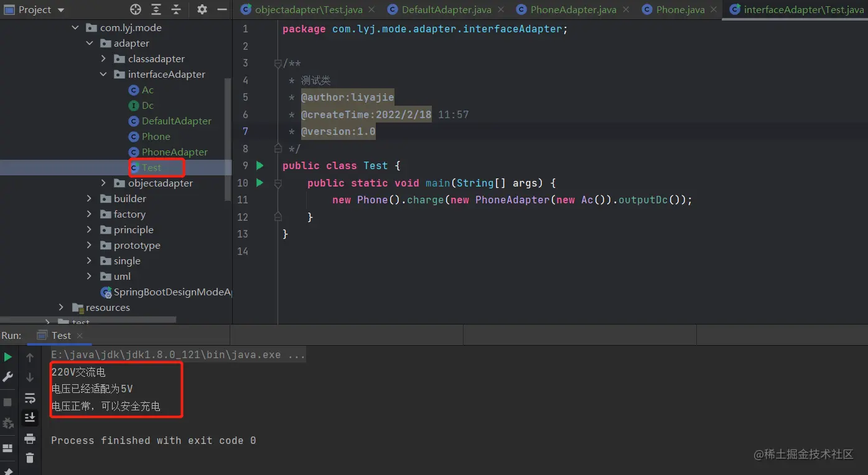The image size is (868, 475).
Task: Click the "@author:liyajie" comment line
Action: 347,97
